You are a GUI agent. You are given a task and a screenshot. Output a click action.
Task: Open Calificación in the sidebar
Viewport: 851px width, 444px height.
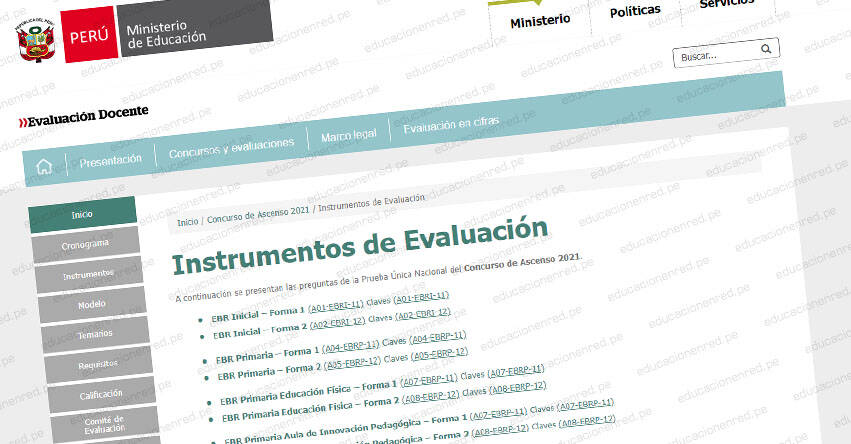(102, 395)
